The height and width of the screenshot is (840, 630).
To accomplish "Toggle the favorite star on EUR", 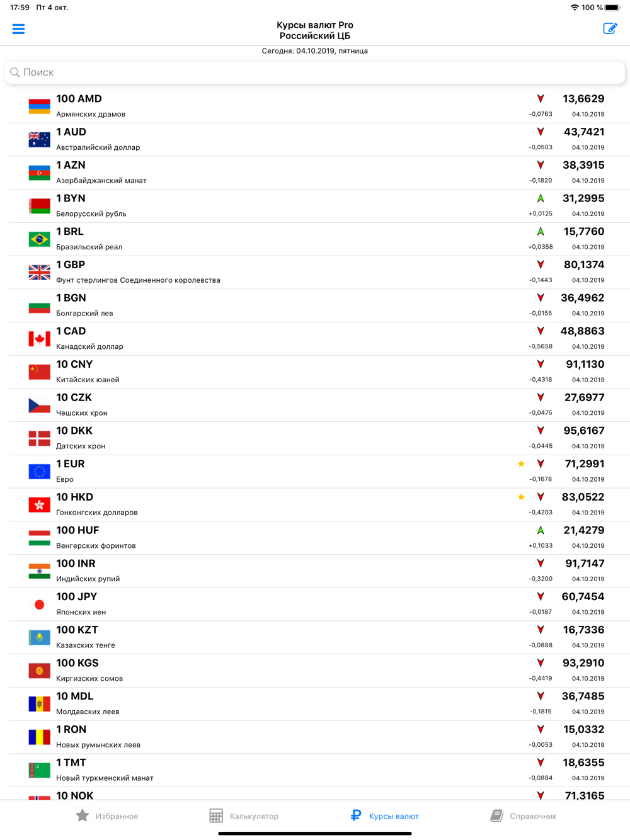I will coord(521,464).
